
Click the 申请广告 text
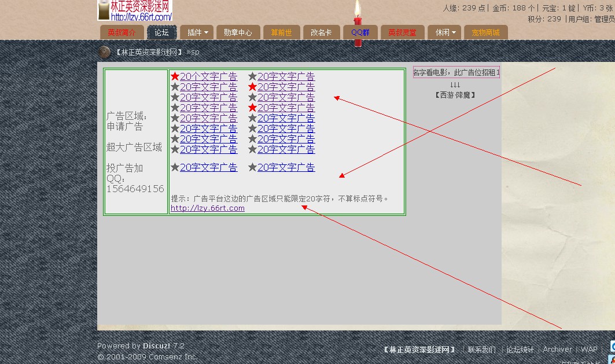[125, 126]
